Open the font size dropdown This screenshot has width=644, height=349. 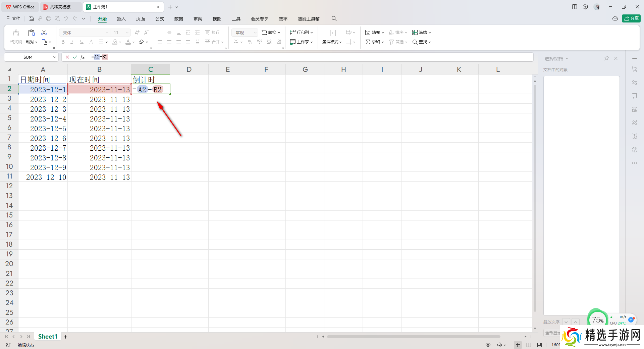(127, 33)
